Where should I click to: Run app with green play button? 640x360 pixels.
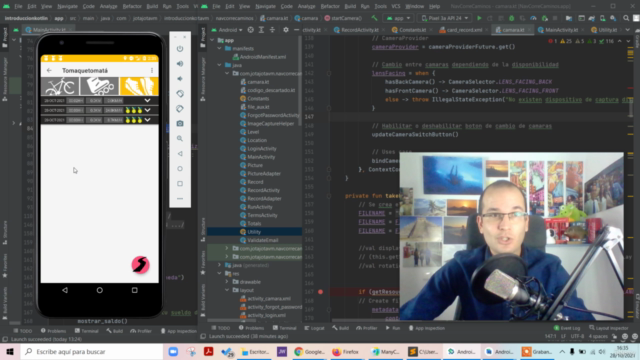coord(479,18)
